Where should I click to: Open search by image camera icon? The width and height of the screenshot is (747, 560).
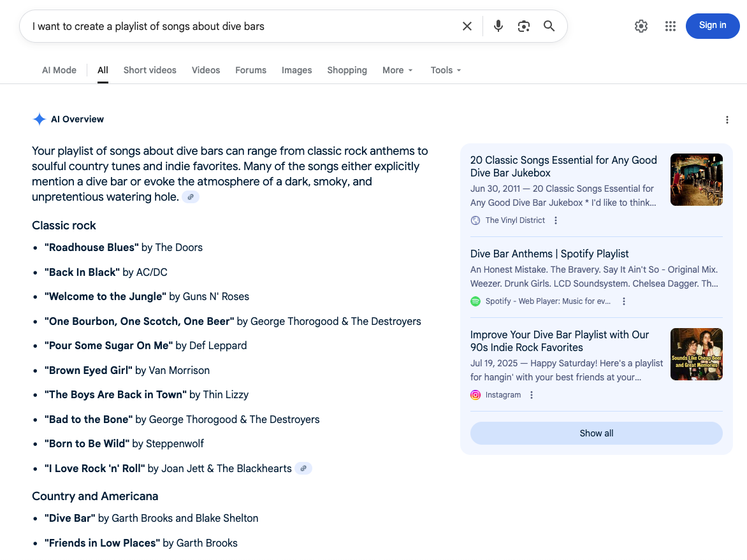point(523,26)
